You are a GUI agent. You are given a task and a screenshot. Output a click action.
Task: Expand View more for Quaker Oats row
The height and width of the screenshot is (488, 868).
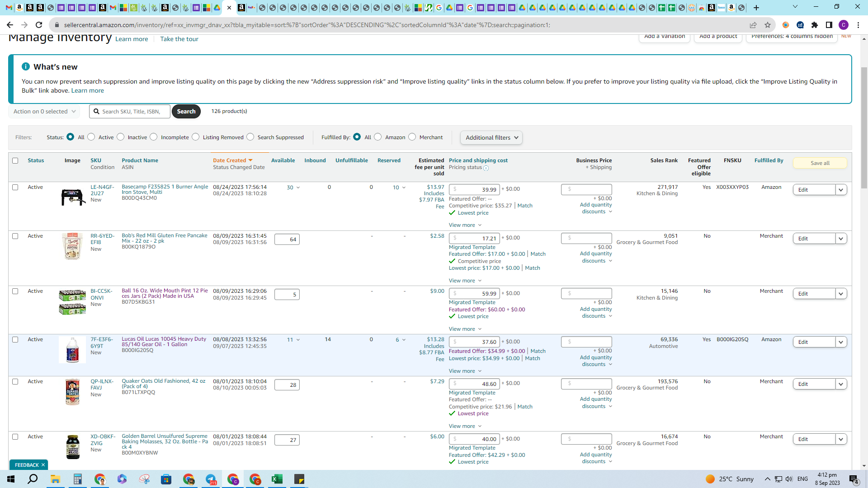point(465,426)
